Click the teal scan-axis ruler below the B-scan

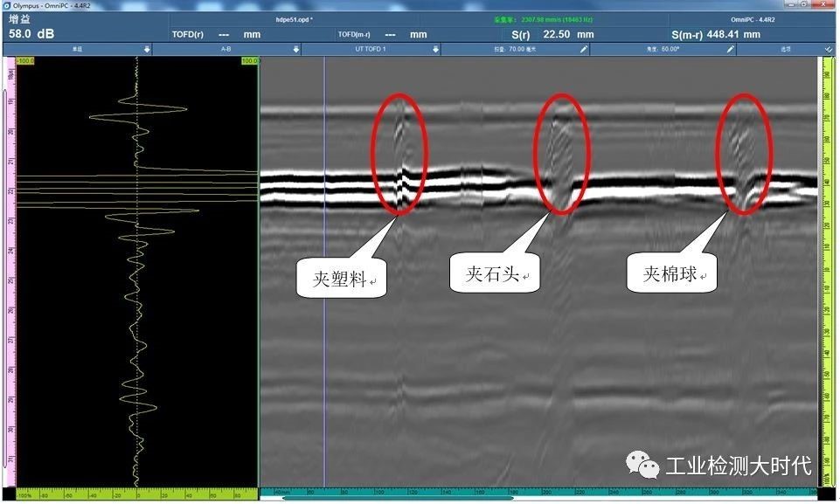click(538, 491)
